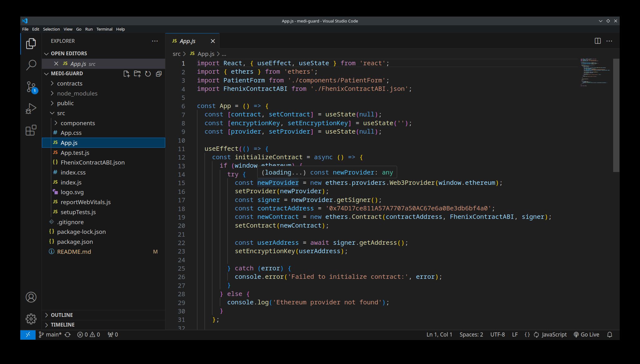
Task: Expand the TIMELINE section
Action: pos(103,325)
